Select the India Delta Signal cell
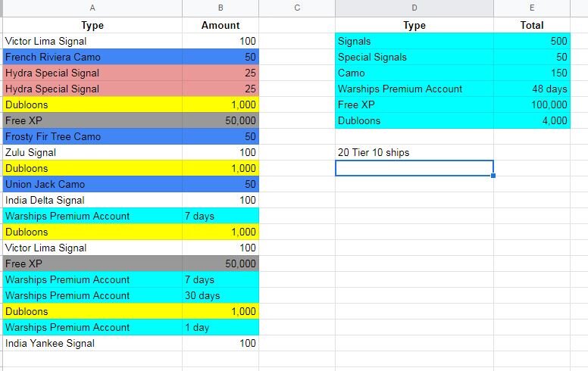Viewport: 588px width, 371px height. point(92,200)
